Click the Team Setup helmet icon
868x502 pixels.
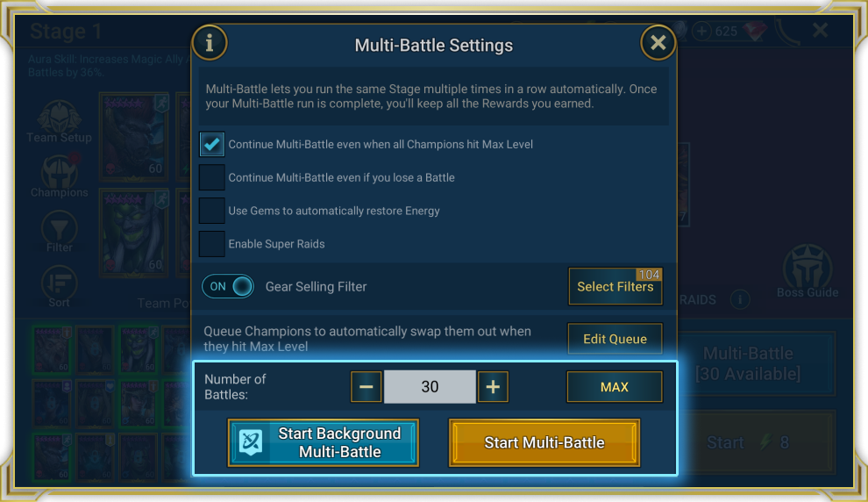click(60, 116)
